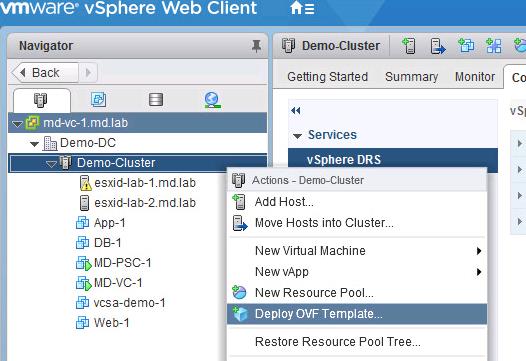Switch to Networking view icon

pos(212,100)
